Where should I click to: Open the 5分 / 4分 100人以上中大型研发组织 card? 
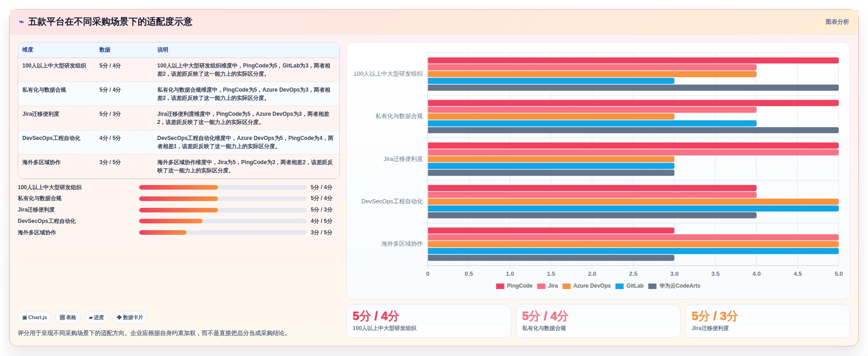(x=429, y=321)
